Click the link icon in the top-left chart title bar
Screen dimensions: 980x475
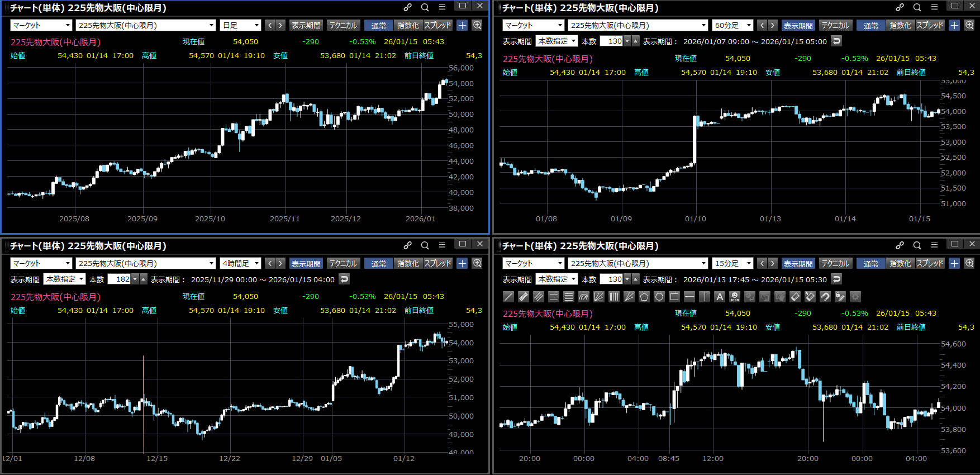408,7
